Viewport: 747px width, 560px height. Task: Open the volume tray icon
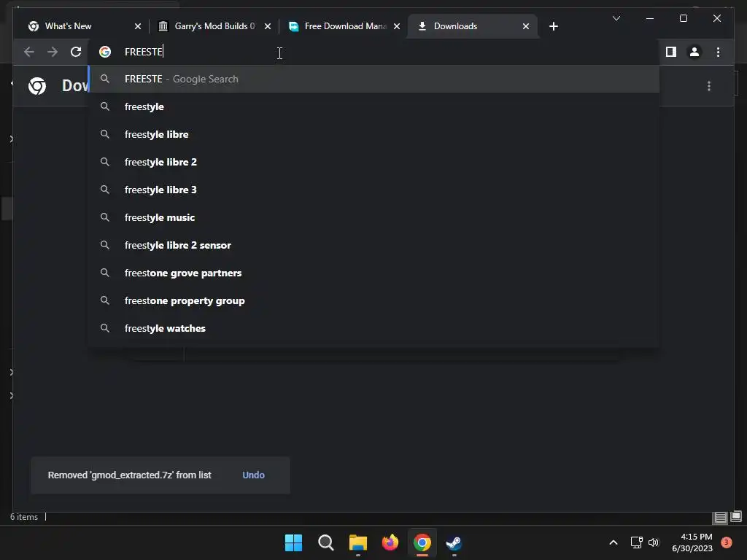[x=654, y=542]
